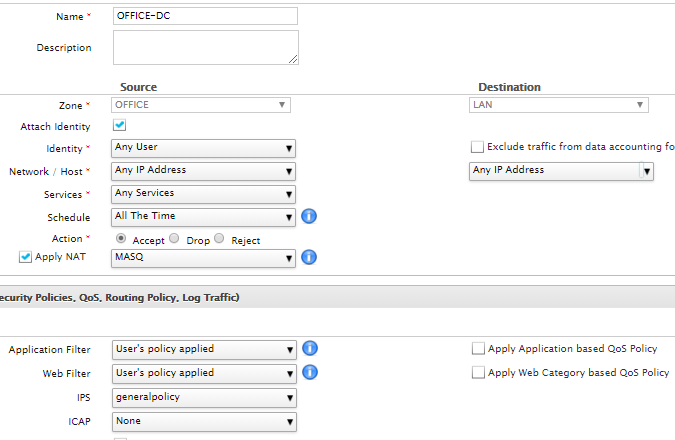The width and height of the screenshot is (675, 440).
Task: Toggle the Apply NAT checkbox
Action: [25, 257]
